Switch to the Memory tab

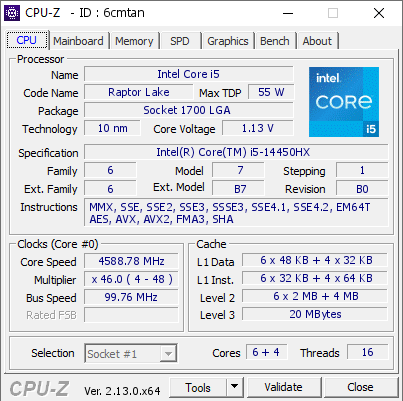click(134, 41)
